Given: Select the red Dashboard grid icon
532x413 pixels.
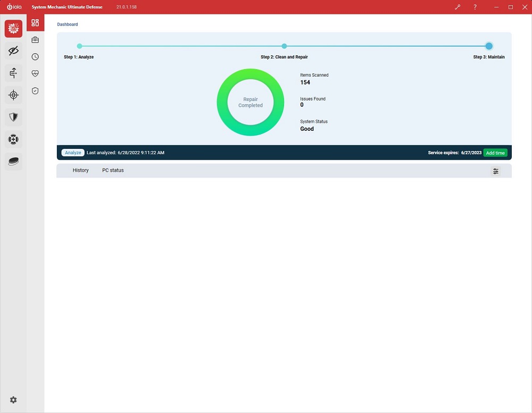Looking at the screenshot, I should click(x=35, y=23).
